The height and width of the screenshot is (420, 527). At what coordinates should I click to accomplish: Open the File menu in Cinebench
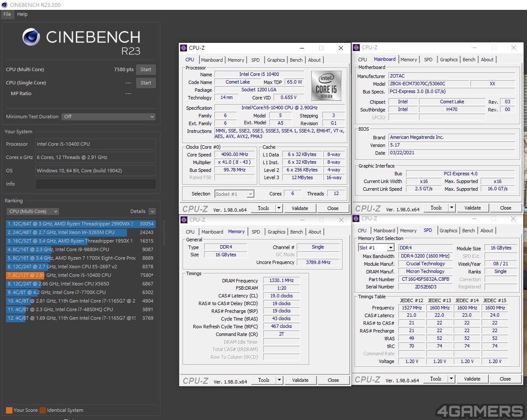pyautogui.click(x=7, y=14)
